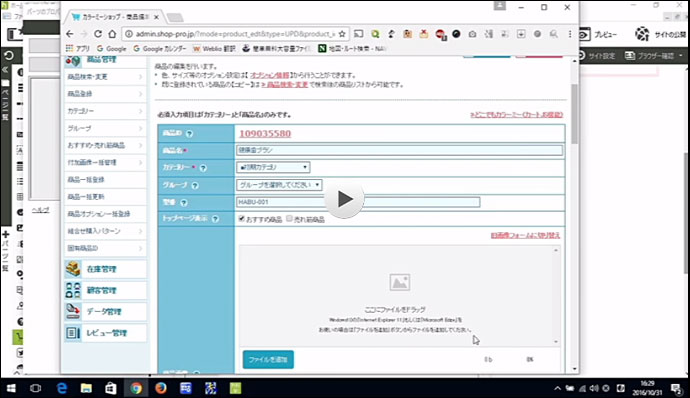
Task: Open the product ID link 109035580
Action: [x=265, y=133]
